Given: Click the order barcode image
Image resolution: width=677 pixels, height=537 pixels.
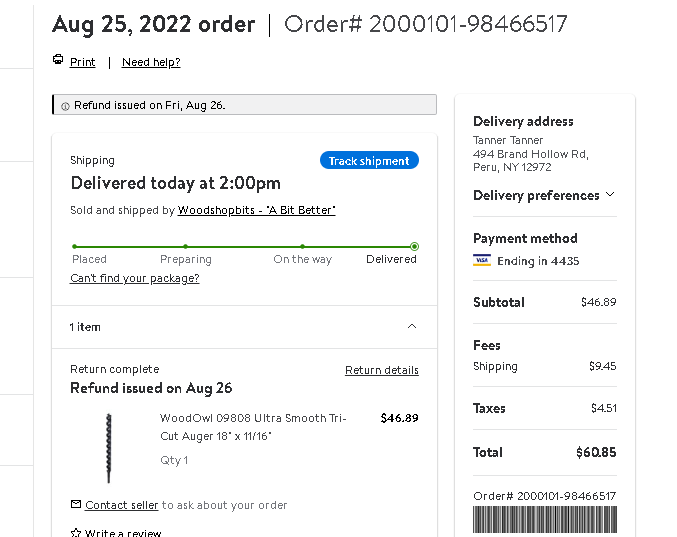Looking at the screenshot, I should (x=545, y=520).
